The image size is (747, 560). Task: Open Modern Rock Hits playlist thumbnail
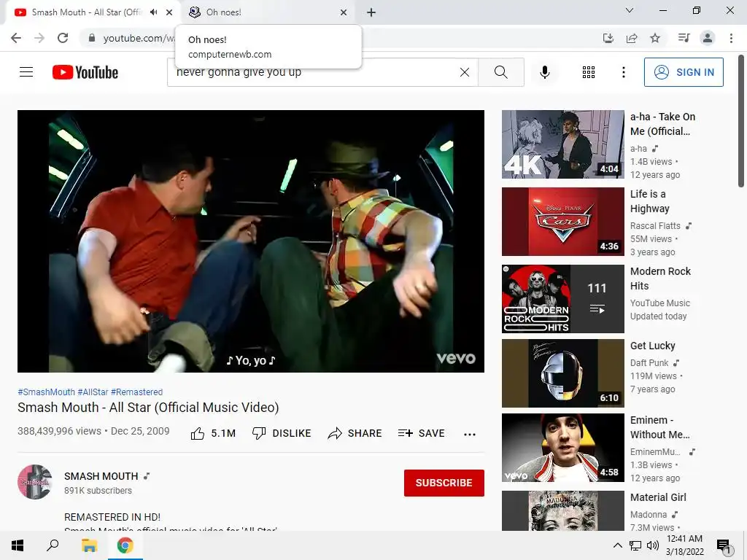pyautogui.click(x=562, y=298)
